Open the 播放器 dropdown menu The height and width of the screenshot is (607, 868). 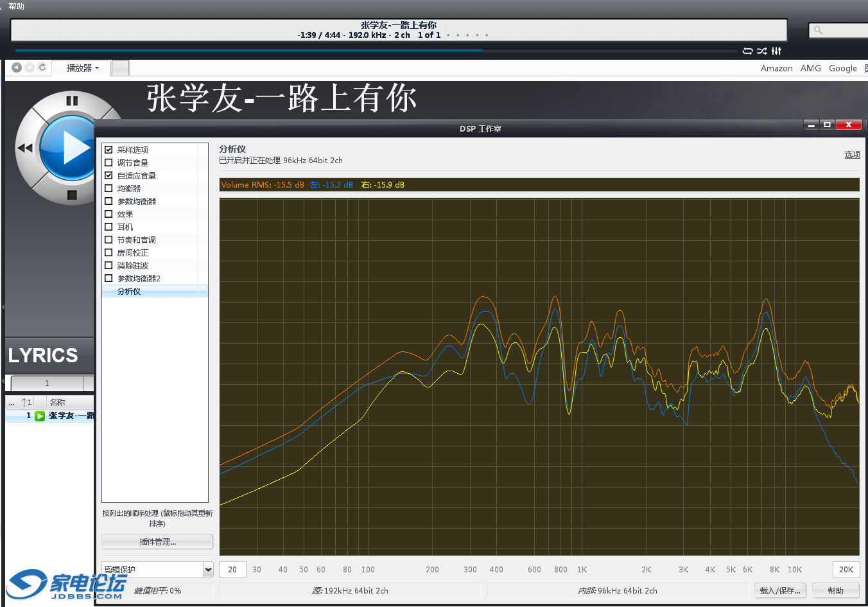pyautogui.click(x=83, y=68)
